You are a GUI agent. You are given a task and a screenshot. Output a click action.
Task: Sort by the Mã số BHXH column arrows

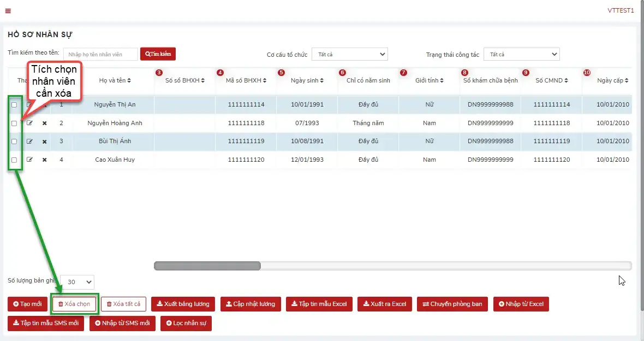coord(265,81)
